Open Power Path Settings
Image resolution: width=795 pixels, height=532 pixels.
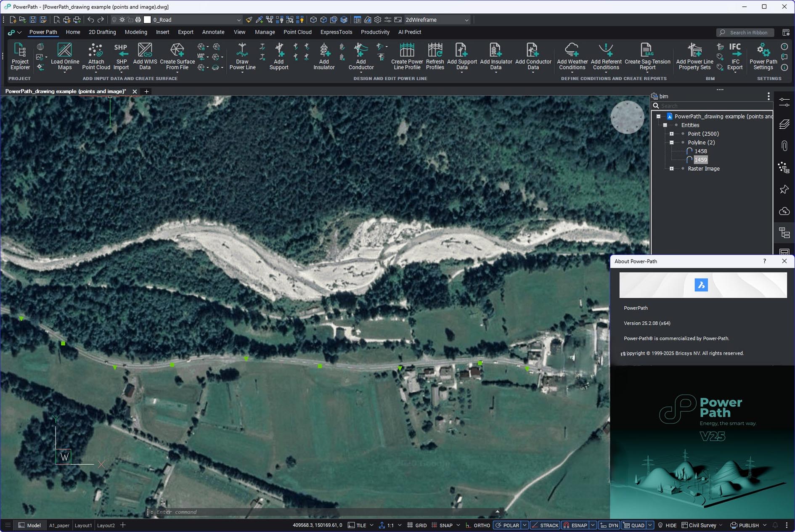[763, 56]
